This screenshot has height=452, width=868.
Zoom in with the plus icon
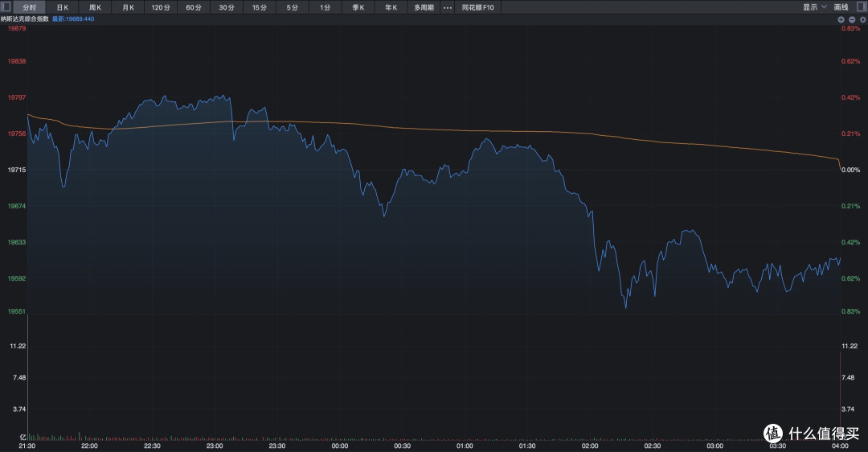pos(841,19)
